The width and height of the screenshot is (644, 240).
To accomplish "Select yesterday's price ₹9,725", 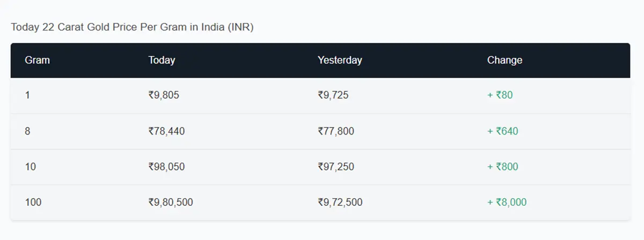I will tap(333, 95).
